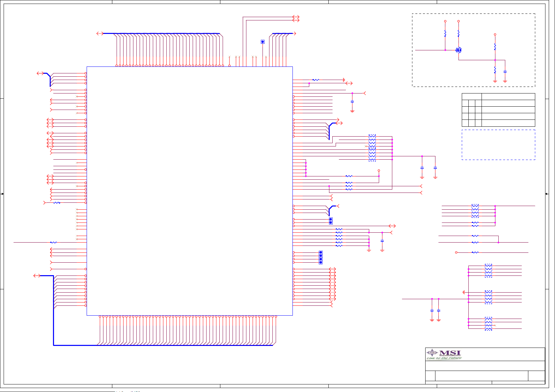Select the four-pin header right of the chip
Viewport: 555px width, 392px height.
coord(321,257)
